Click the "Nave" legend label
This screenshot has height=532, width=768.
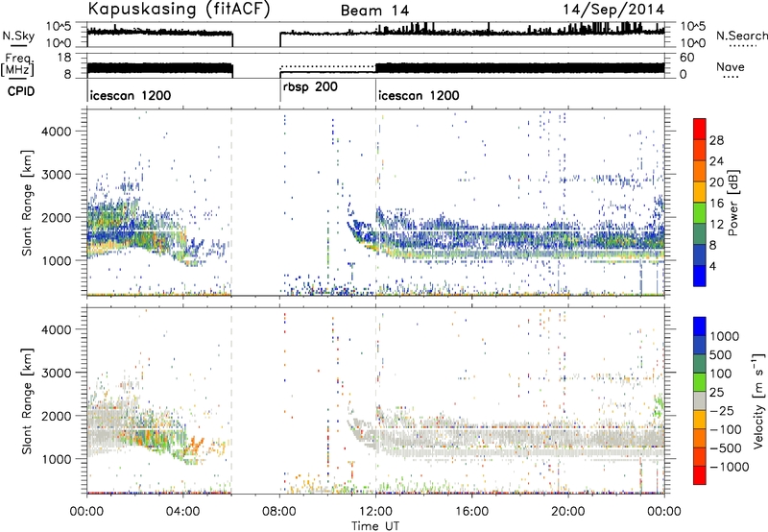(731, 66)
